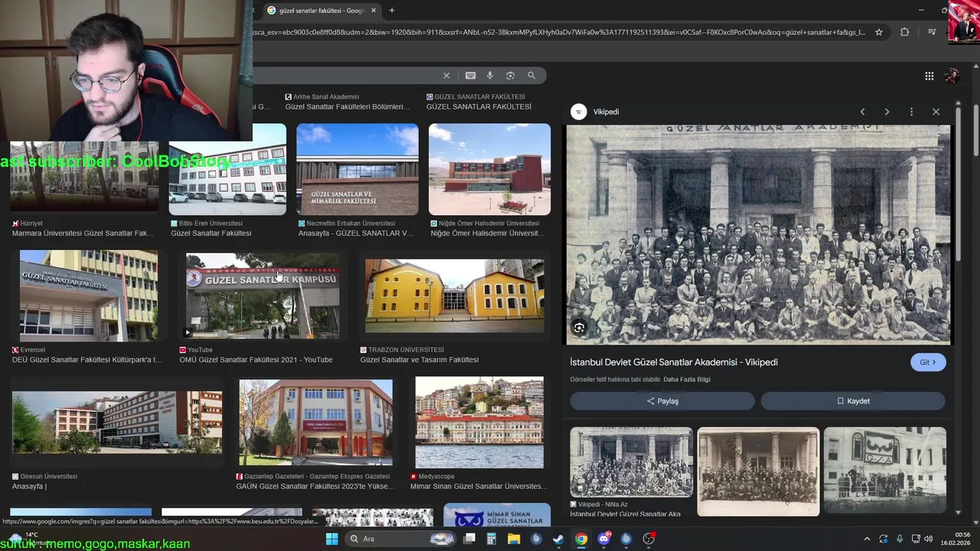Close the image preview panel
This screenshot has width=980, height=551.
[936, 112]
